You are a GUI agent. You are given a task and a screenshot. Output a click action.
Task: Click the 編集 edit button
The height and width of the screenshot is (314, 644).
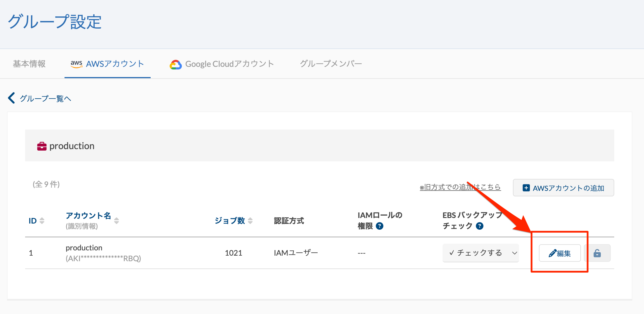[560, 253]
